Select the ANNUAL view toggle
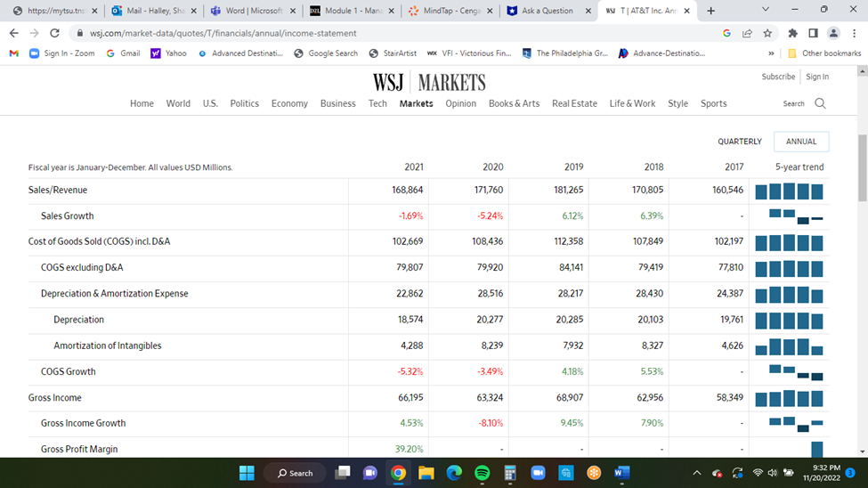The image size is (868, 488). click(801, 142)
